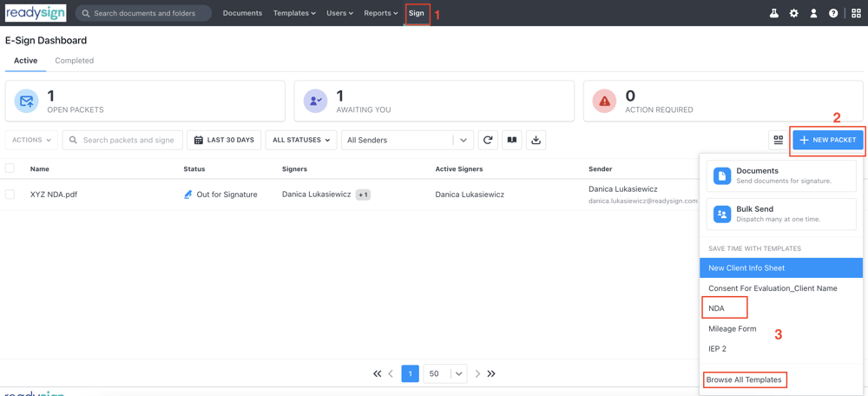Viewport: 868px width, 396px height.
Task: Click the Documents file icon in dropdown
Action: [x=722, y=175]
